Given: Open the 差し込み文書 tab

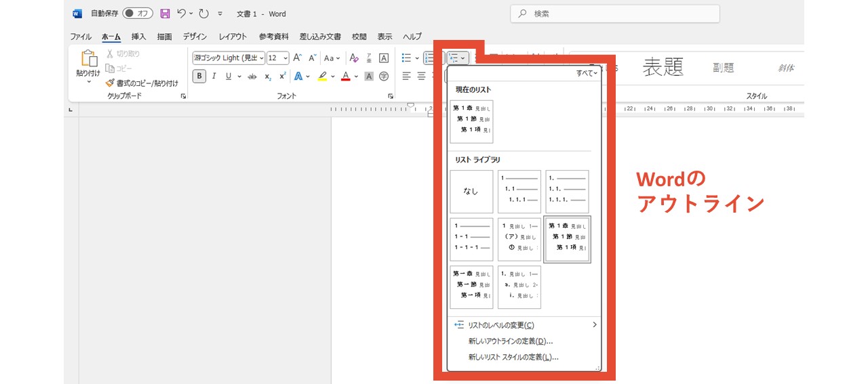Looking at the screenshot, I should [320, 37].
